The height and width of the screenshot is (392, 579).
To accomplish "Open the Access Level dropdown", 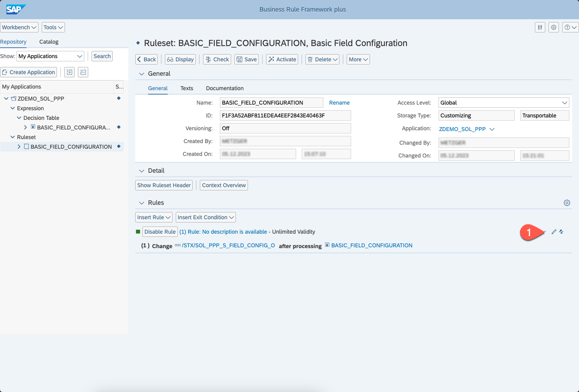I will (504, 103).
